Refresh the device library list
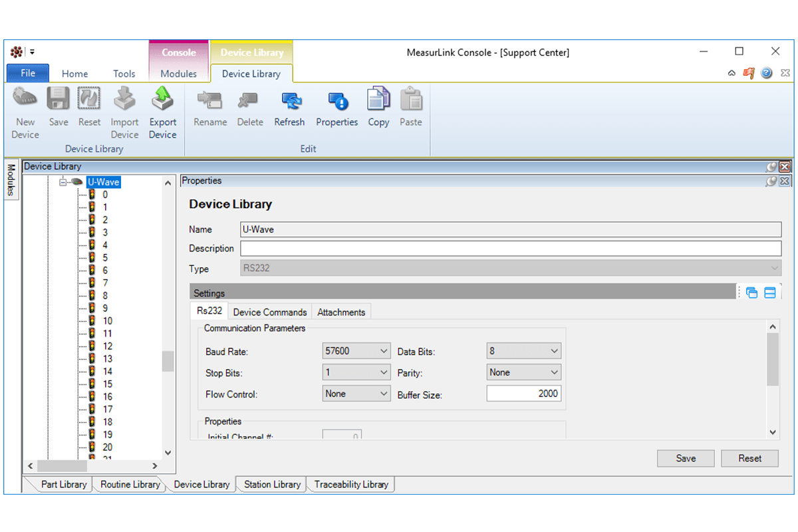The height and width of the screenshot is (532, 798). (x=289, y=101)
